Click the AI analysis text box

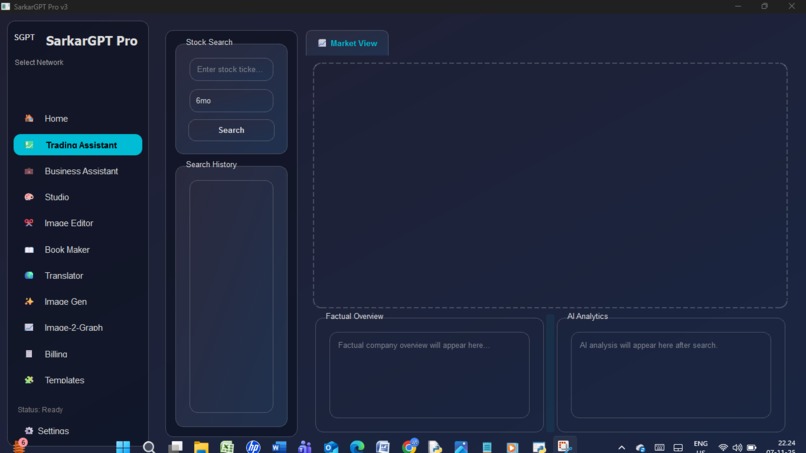click(x=671, y=375)
